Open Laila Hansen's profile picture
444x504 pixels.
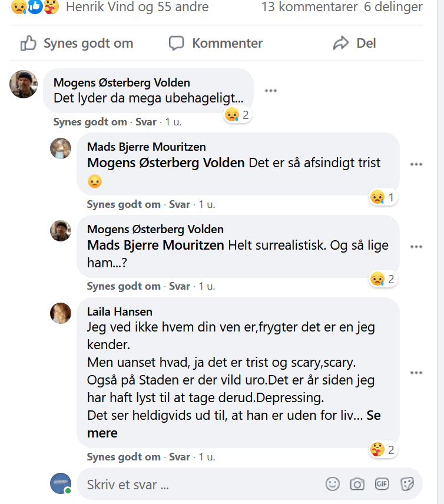61,313
